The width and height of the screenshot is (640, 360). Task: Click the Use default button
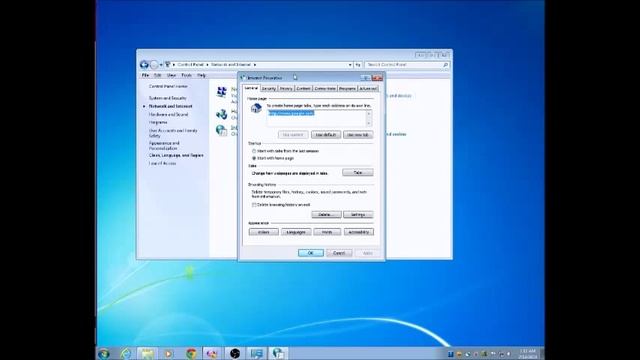point(326,135)
